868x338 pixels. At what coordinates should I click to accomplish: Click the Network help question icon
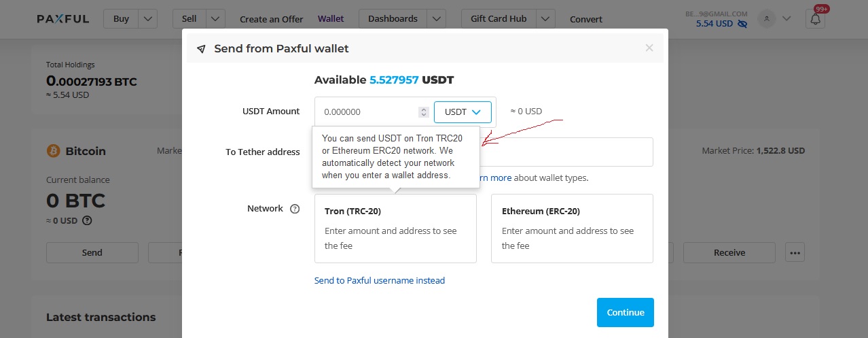[x=295, y=209]
